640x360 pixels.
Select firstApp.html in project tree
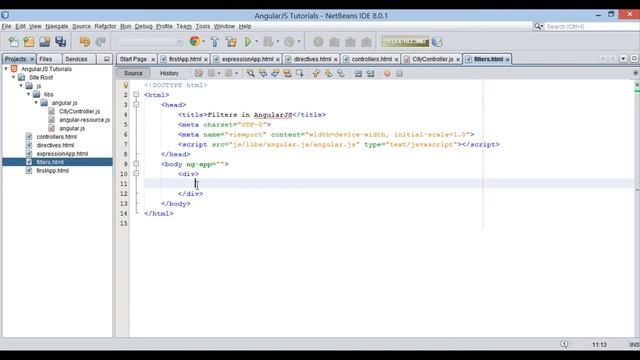point(52,171)
